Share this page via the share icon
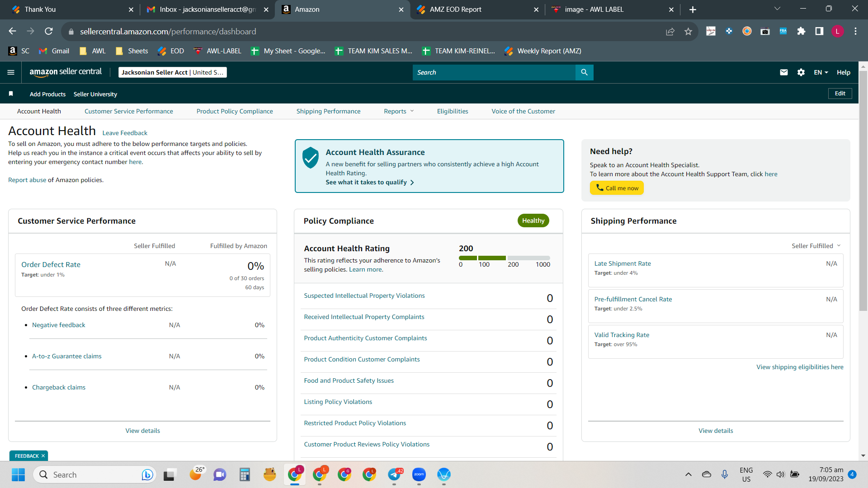 pyautogui.click(x=670, y=31)
